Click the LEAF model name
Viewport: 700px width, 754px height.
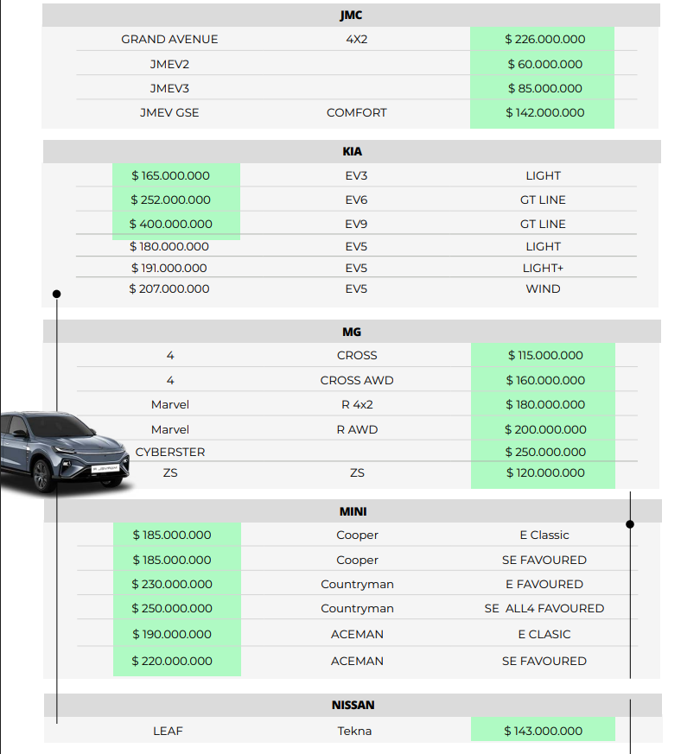(168, 731)
